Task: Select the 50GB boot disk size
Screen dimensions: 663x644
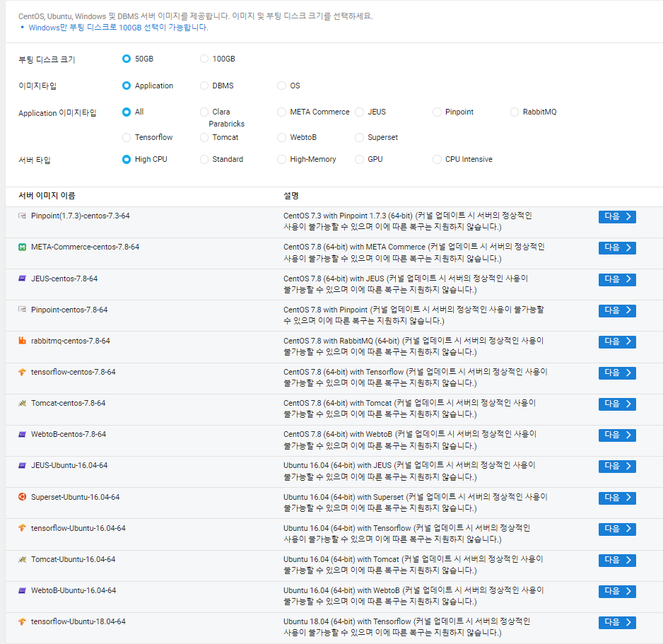Action: (127, 59)
